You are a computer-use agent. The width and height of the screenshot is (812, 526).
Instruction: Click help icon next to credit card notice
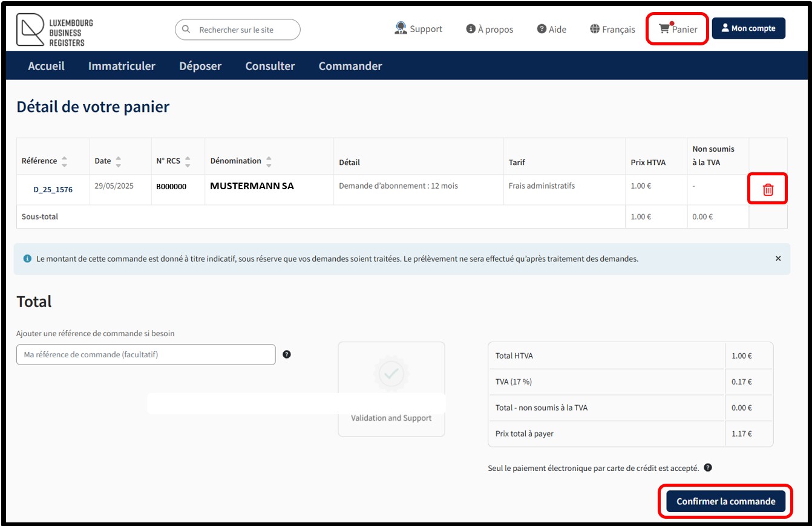707,467
